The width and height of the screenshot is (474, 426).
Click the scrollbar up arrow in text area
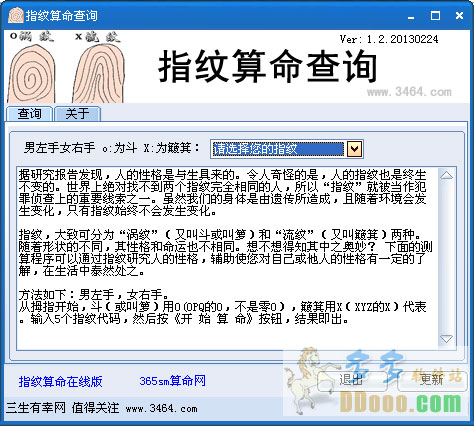point(446,175)
